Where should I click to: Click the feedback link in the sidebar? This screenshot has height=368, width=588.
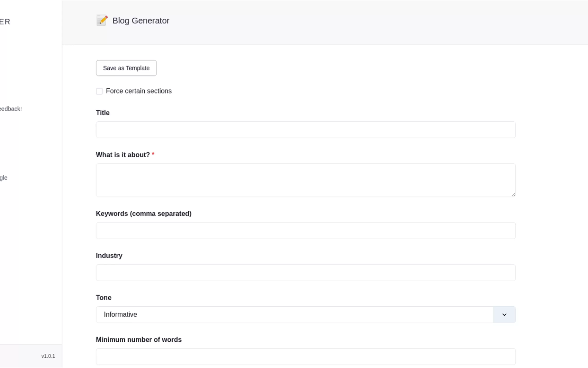(x=11, y=109)
